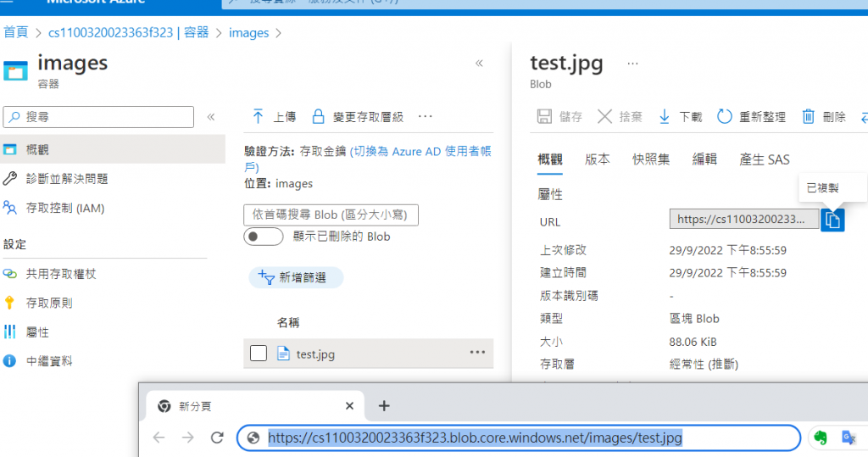Delete (刪除) the test.jpg blob

coord(824,117)
